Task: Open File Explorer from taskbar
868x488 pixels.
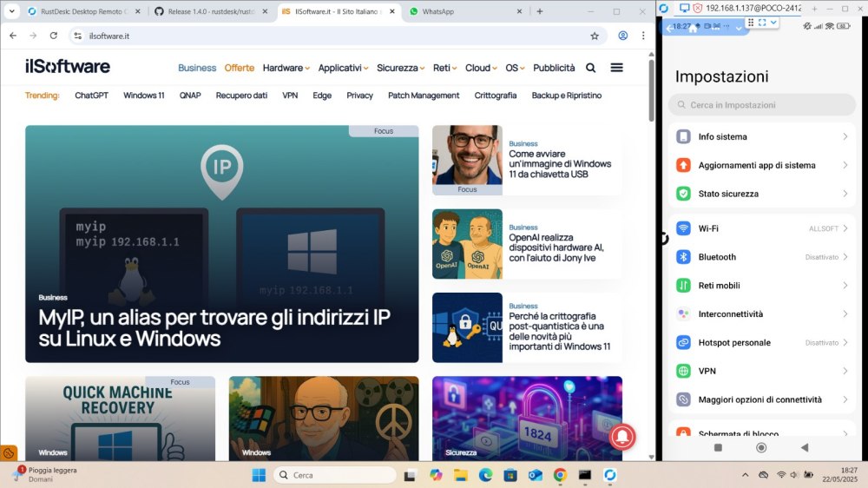Action: [461, 475]
